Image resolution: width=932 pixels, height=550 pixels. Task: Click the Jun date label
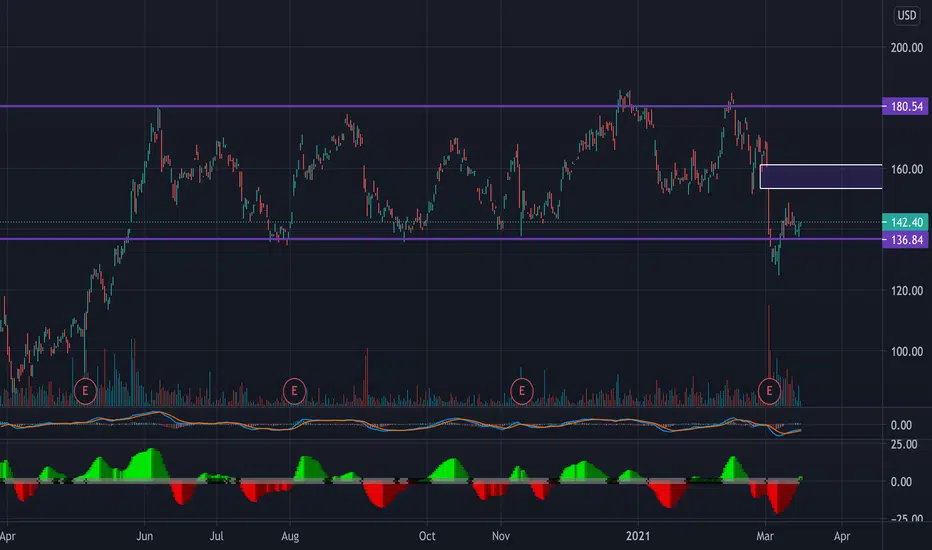[x=144, y=536]
